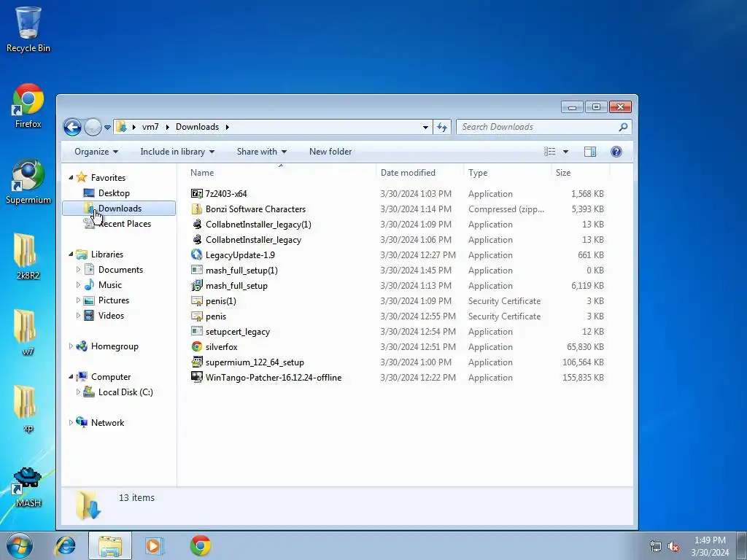Click the Supermium desktop shortcut

coord(28,182)
